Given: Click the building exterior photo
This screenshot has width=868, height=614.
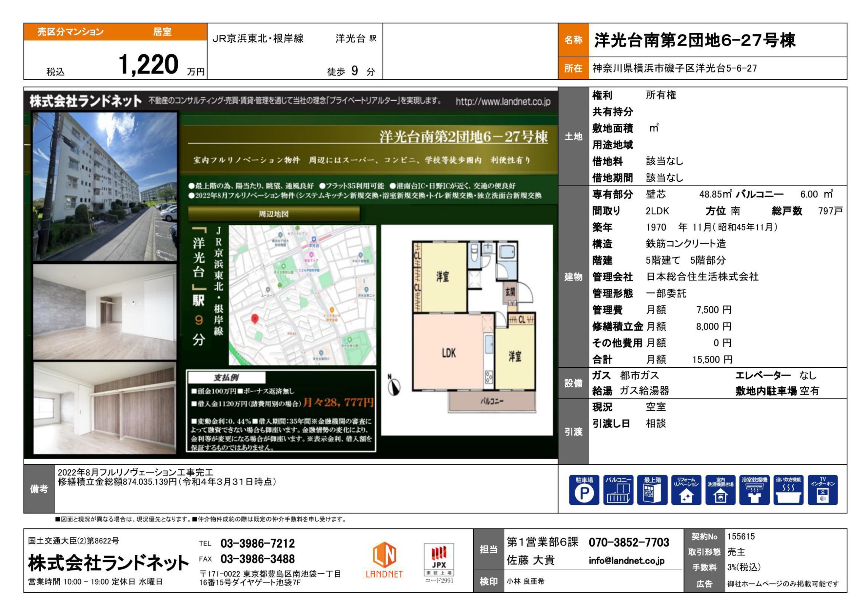Looking at the screenshot, I should tap(105, 186).
